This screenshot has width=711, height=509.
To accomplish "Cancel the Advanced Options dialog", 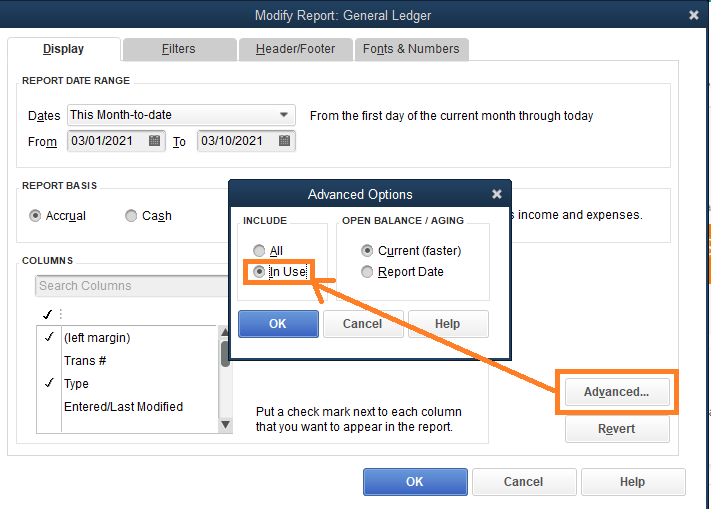I will (x=362, y=324).
